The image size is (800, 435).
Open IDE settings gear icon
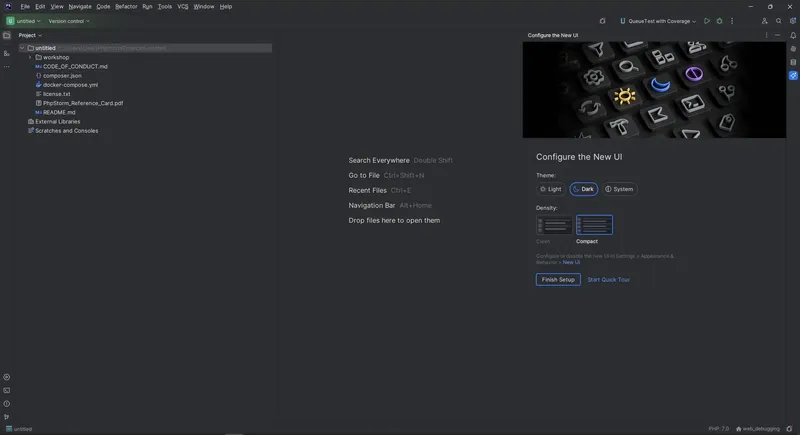click(792, 21)
